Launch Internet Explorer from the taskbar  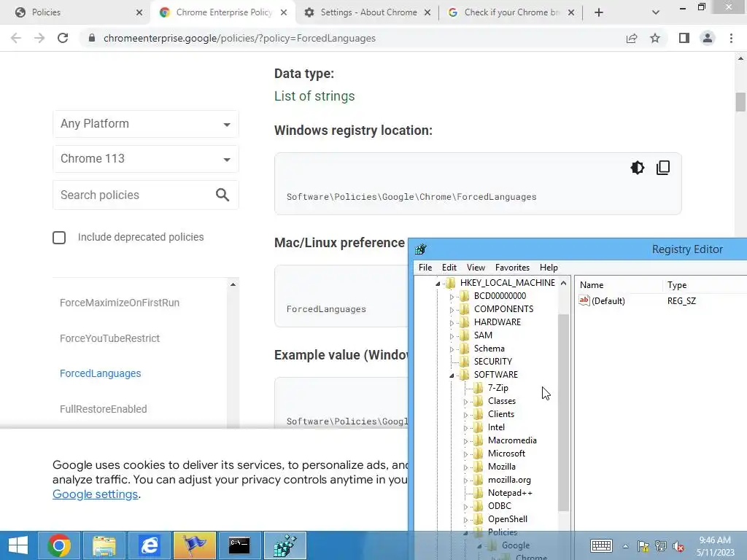(x=150, y=545)
